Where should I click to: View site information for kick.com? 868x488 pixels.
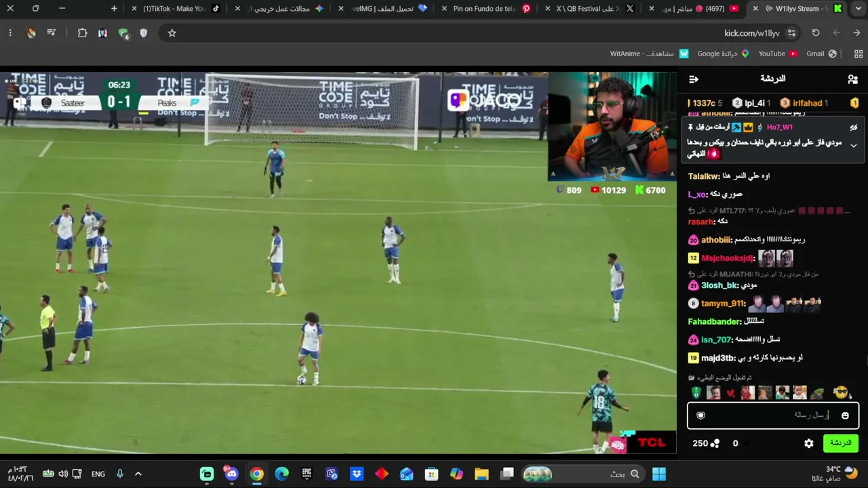click(791, 33)
